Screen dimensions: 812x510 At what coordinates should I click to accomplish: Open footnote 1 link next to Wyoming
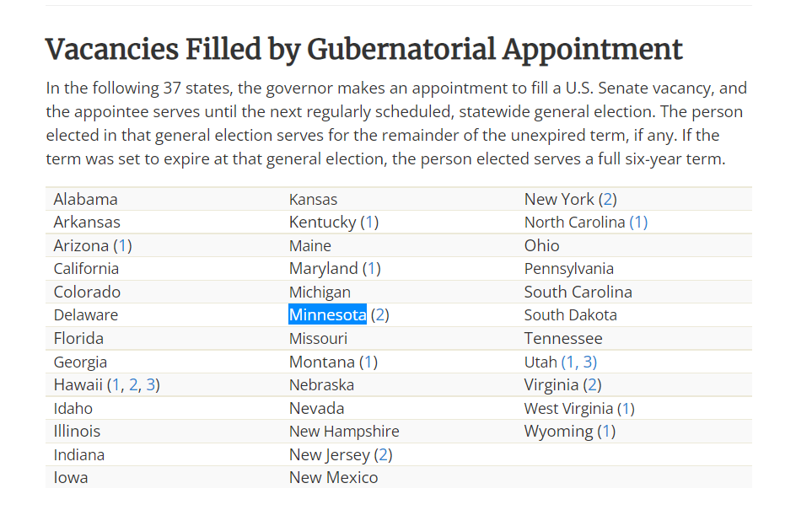click(x=606, y=432)
